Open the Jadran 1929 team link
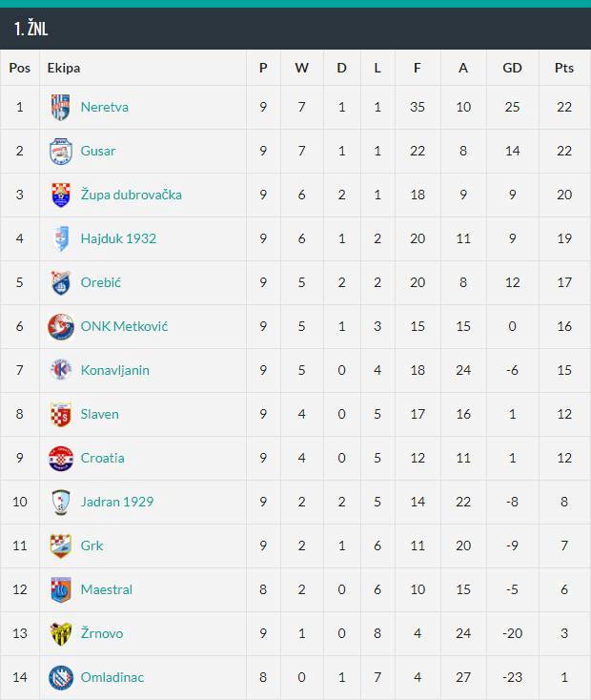The width and height of the screenshot is (591, 700). [116, 502]
